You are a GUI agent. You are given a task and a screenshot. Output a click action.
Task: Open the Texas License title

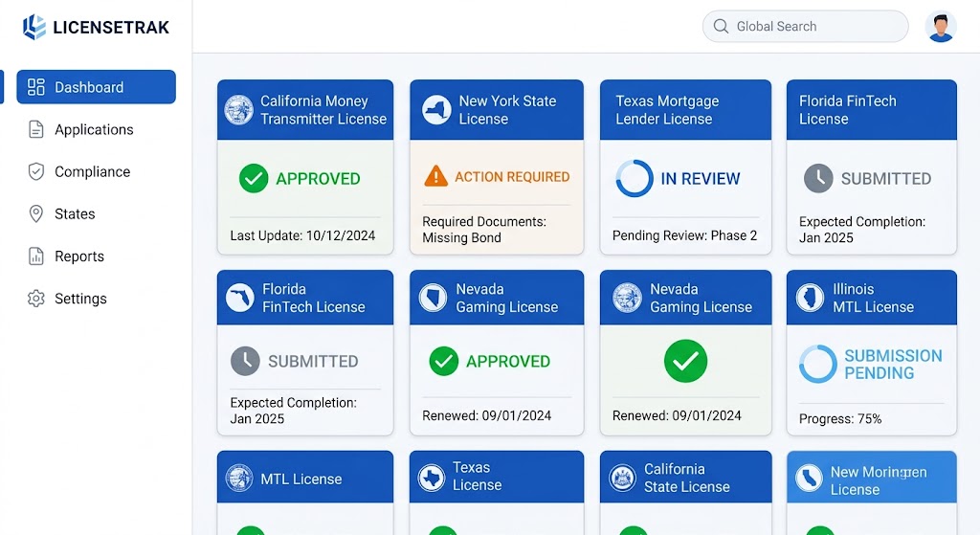pyautogui.click(x=477, y=477)
